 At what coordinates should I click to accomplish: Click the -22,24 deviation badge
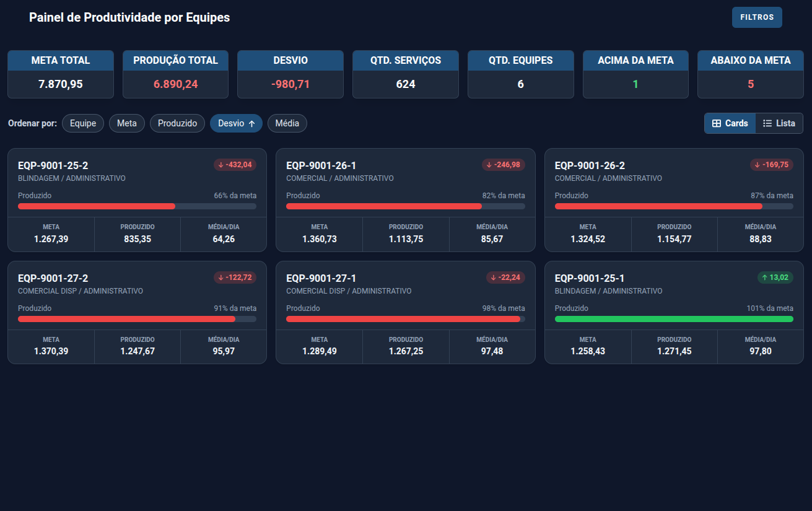click(505, 277)
